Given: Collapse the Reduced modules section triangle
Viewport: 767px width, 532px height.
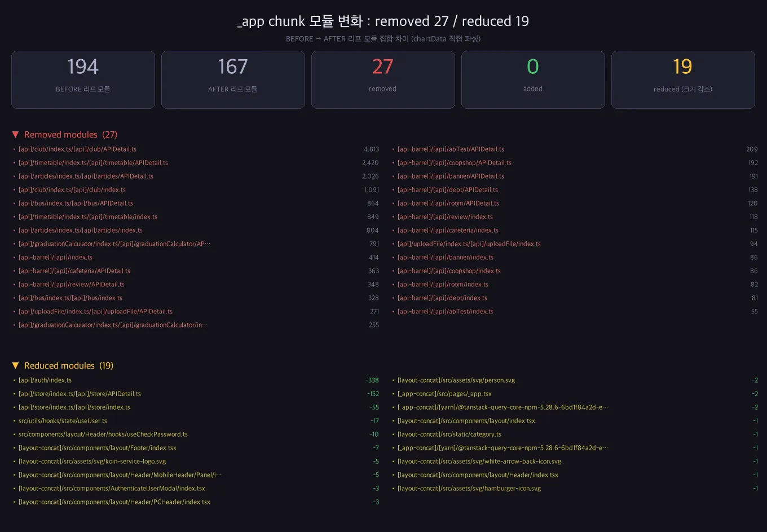Looking at the screenshot, I should click(x=15, y=366).
